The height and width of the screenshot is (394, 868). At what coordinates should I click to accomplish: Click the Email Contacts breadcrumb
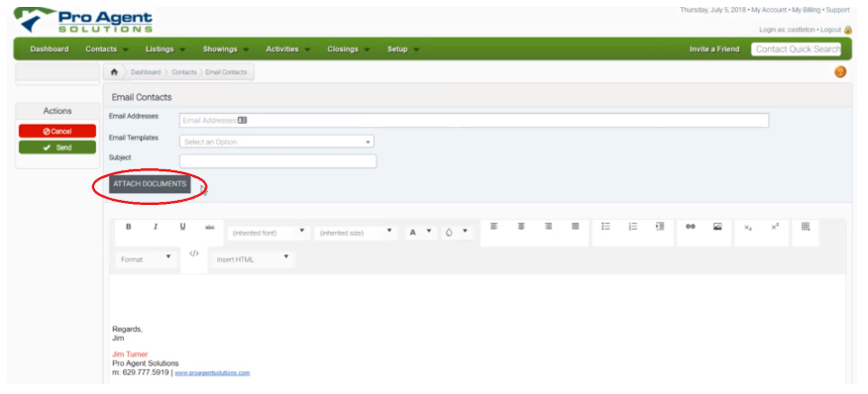[226, 72]
